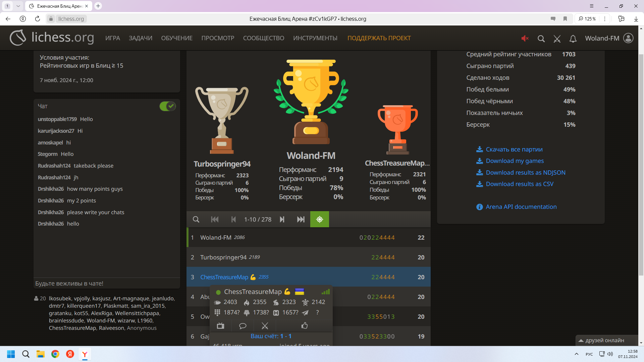The width and height of the screenshot is (644, 362).
Task: Open Windows Start menu
Action: [11, 354]
